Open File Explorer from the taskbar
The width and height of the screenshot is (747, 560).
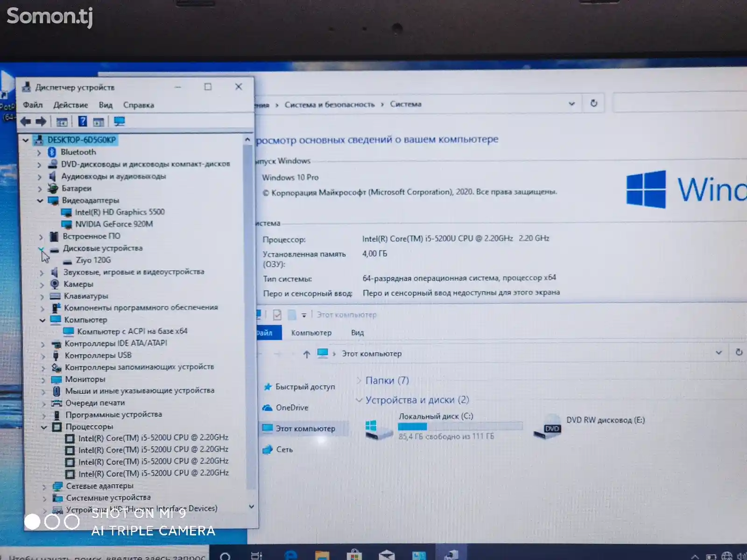(x=322, y=556)
